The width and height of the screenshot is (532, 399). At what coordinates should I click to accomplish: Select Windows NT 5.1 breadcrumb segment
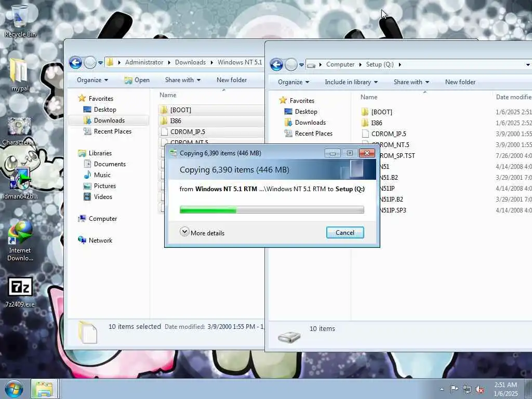pyautogui.click(x=240, y=62)
